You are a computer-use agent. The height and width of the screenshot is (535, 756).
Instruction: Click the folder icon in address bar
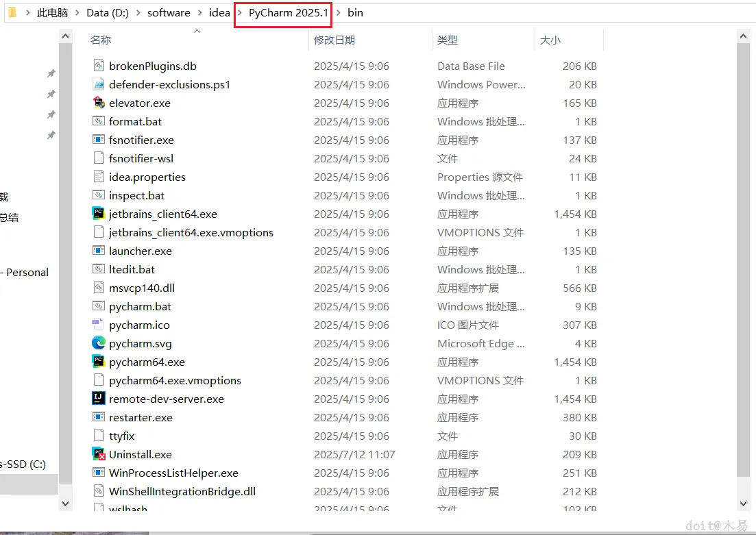click(13, 12)
